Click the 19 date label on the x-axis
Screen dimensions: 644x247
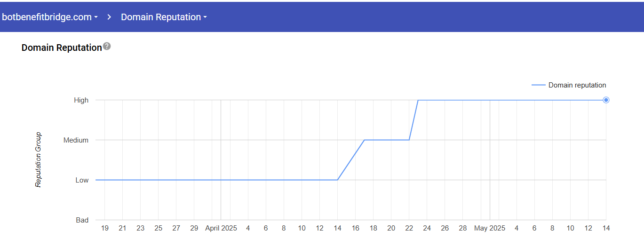click(105, 228)
